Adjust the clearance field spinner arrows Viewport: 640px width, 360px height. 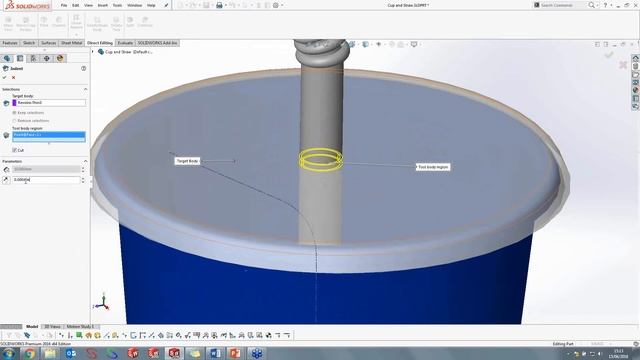[x=83, y=180]
